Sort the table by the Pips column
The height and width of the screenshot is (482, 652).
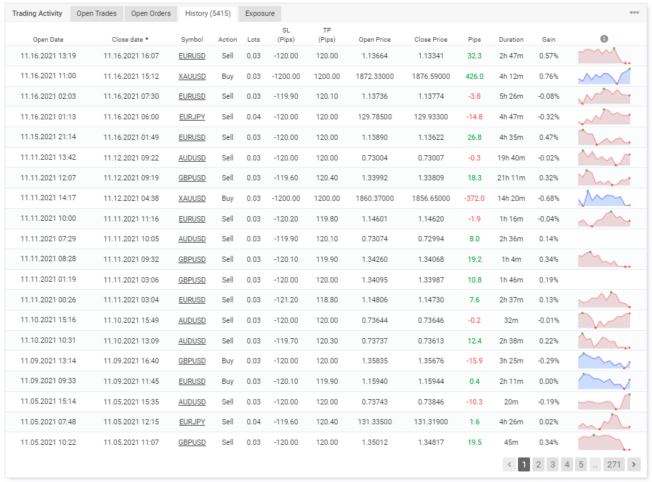474,39
